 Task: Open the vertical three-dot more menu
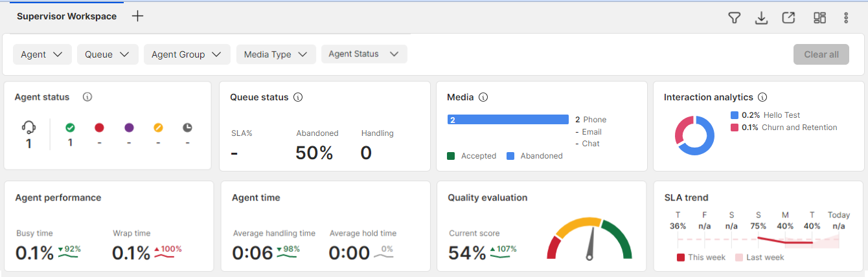846,17
